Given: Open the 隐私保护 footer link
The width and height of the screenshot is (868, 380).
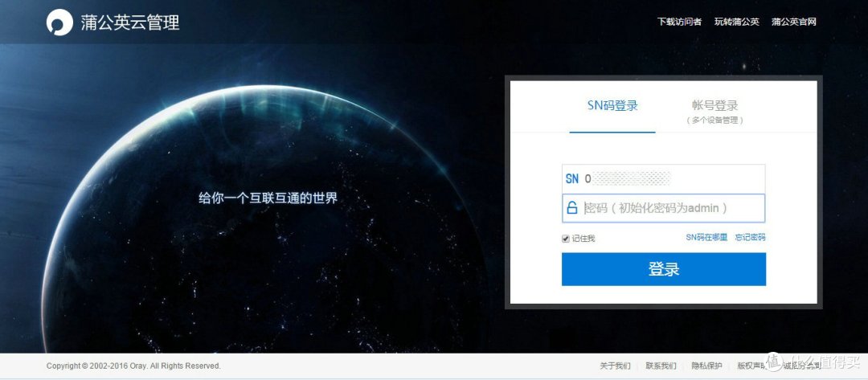Looking at the screenshot, I should click(x=707, y=366).
